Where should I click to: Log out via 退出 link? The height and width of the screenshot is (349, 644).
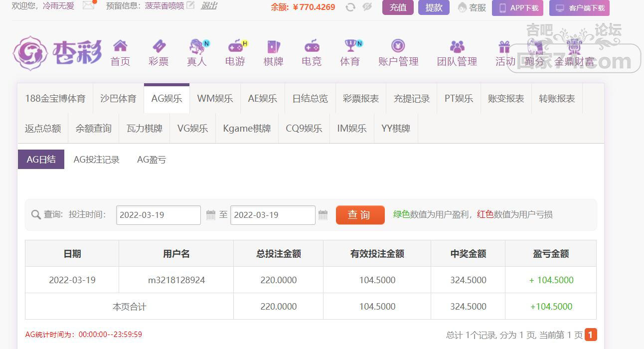[209, 6]
